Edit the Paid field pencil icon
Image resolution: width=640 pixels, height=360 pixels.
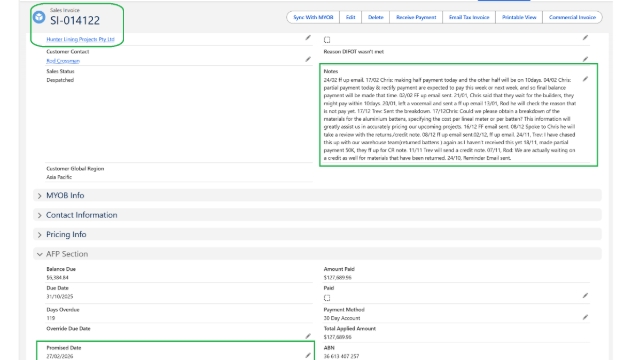click(x=585, y=296)
